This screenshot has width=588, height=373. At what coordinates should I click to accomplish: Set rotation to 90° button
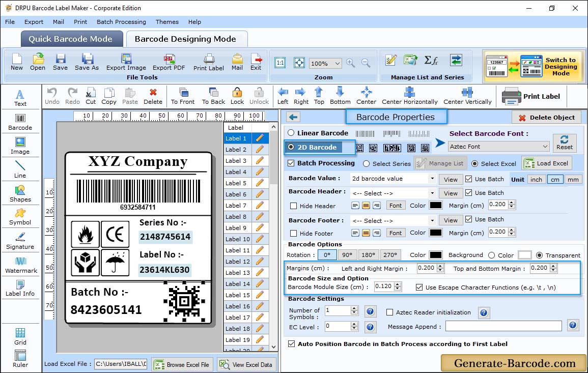click(347, 255)
